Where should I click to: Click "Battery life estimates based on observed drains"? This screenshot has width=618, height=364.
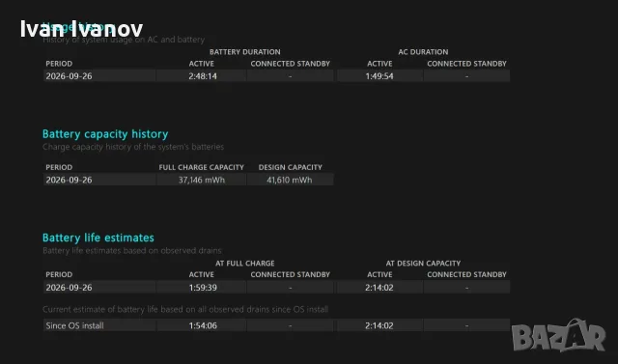point(132,251)
